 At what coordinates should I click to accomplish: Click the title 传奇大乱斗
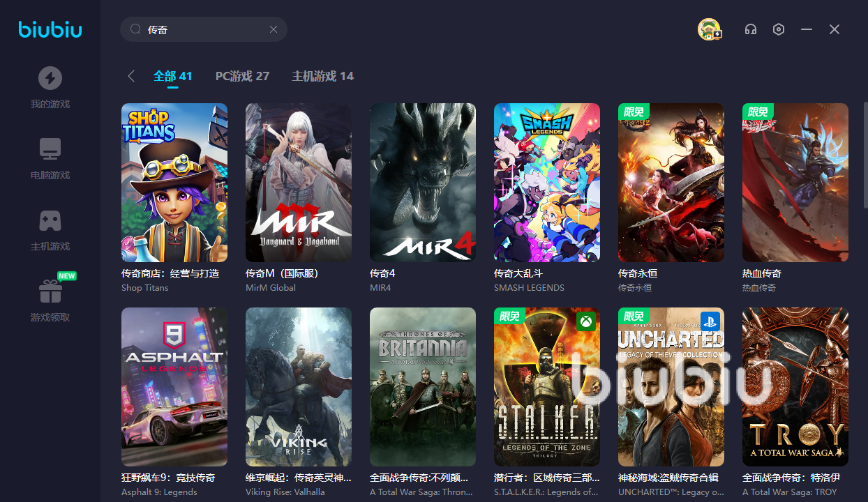[x=518, y=273]
